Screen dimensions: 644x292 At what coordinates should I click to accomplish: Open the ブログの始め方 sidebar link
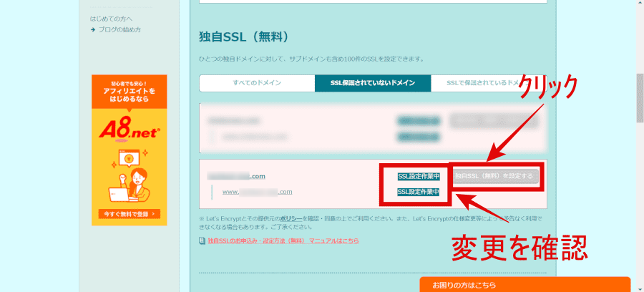pos(119,29)
